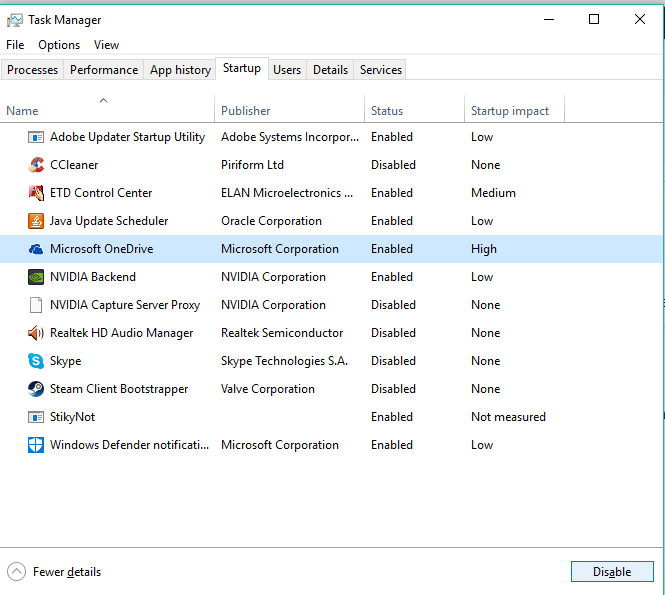This screenshot has width=665, height=595.
Task: Click the Windows Defender shield icon
Action: pyautogui.click(x=36, y=445)
